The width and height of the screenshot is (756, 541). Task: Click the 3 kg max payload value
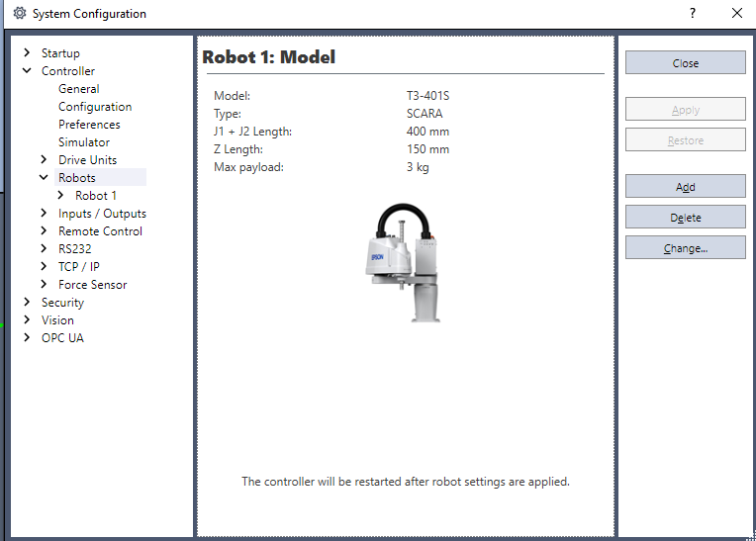[x=418, y=167]
